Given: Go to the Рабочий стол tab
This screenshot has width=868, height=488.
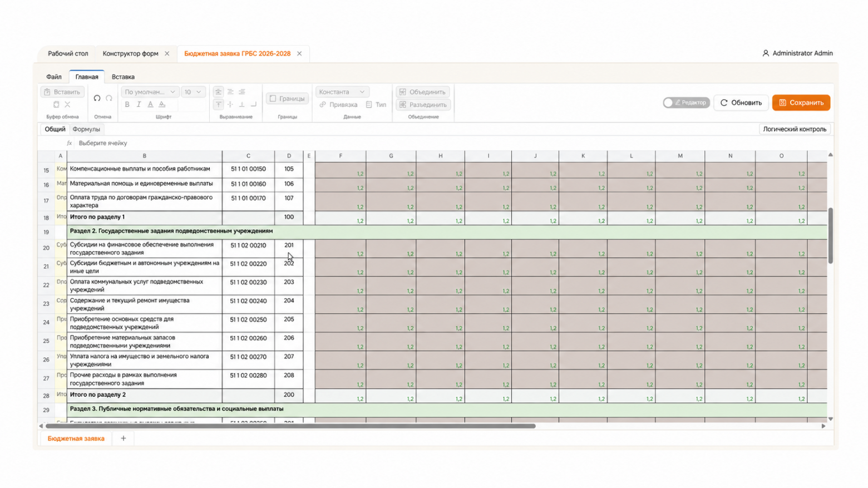Looking at the screenshot, I should tap(68, 54).
